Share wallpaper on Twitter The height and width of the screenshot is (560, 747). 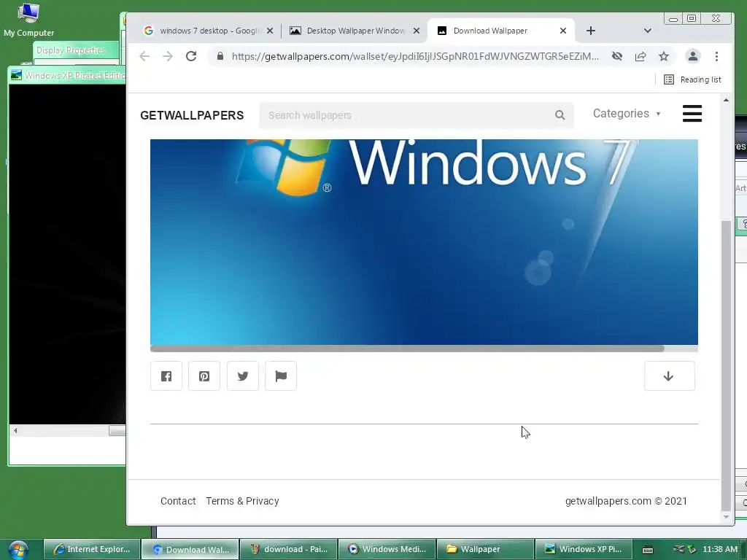[243, 376]
